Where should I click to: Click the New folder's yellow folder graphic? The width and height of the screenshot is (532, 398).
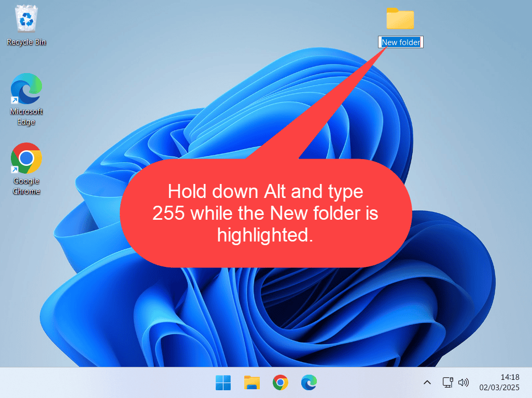pyautogui.click(x=400, y=18)
